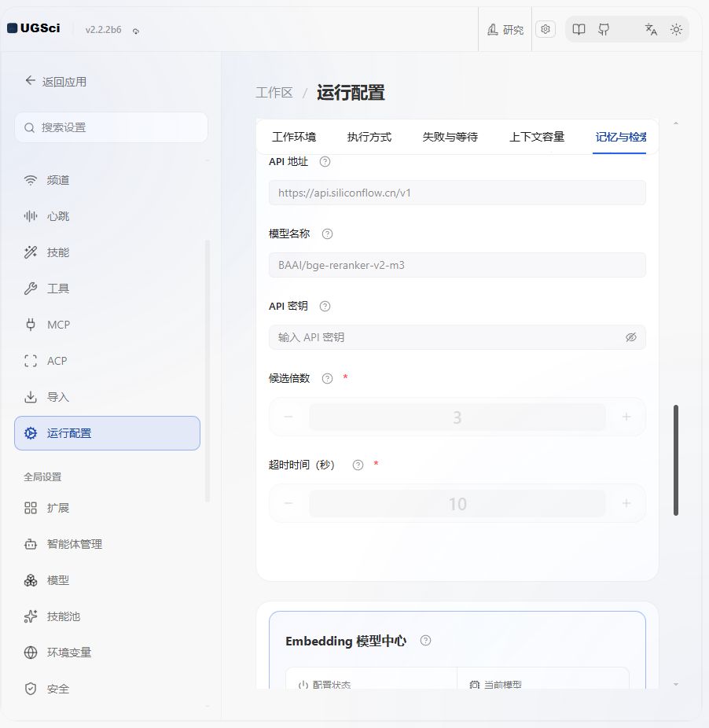Open 安全 in the sidebar
Screen dimensions: 709x728
107,689
